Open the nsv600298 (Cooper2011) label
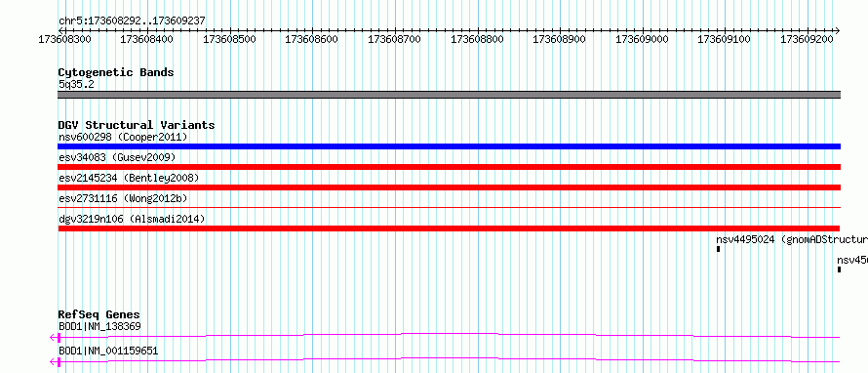The width and height of the screenshot is (868, 373). (123, 137)
